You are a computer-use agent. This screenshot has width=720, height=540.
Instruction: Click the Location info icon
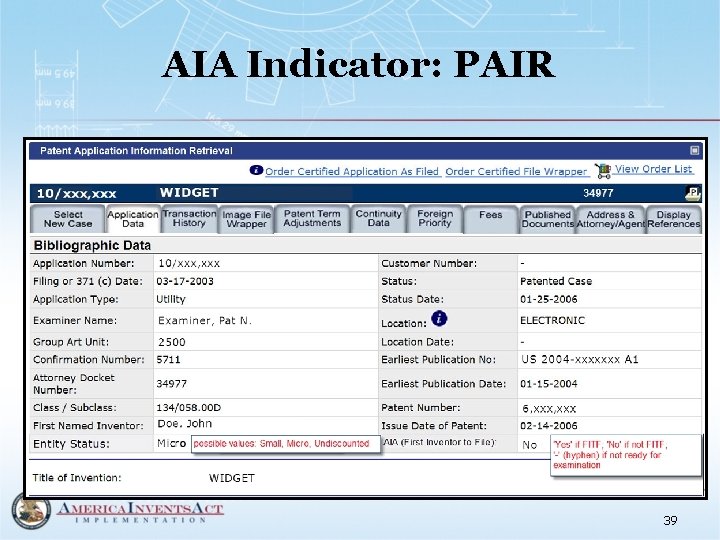pyautogui.click(x=439, y=318)
